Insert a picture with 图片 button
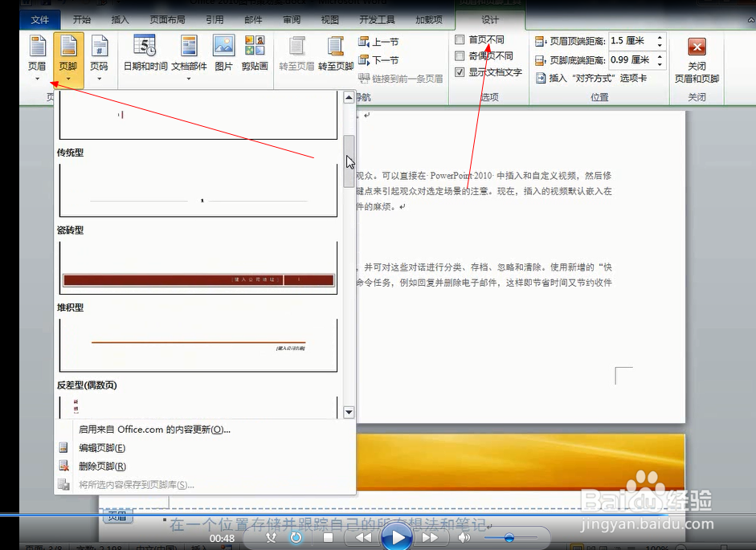 tap(223, 53)
